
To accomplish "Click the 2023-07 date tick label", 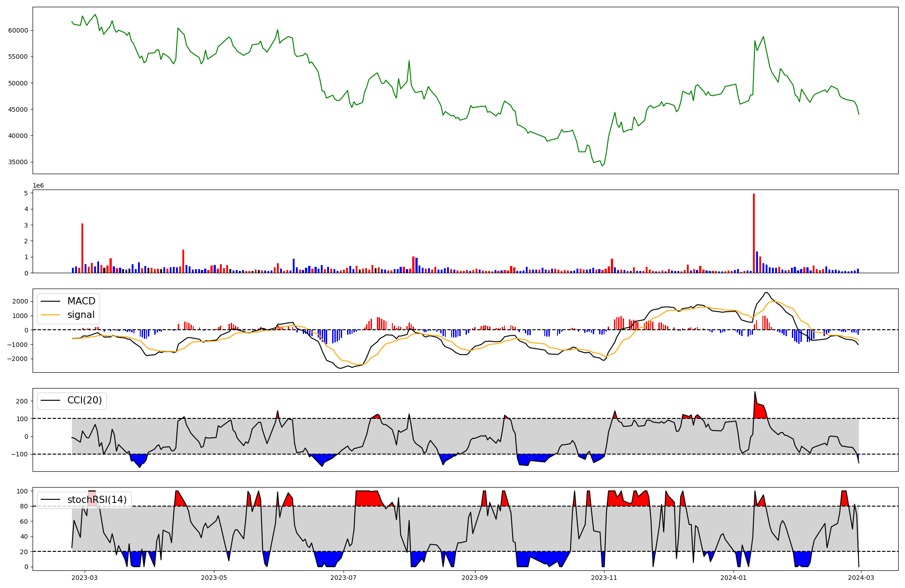I will coord(343,578).
